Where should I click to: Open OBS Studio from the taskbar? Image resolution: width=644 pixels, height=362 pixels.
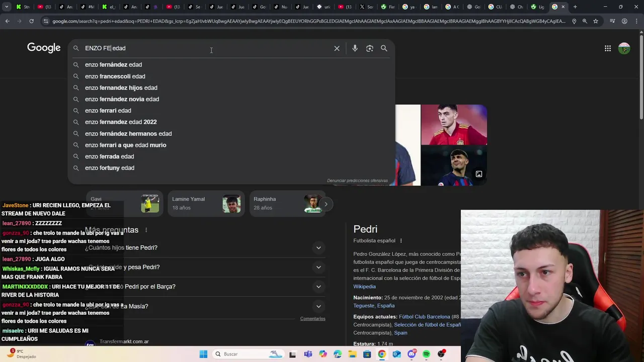point(441,354)
